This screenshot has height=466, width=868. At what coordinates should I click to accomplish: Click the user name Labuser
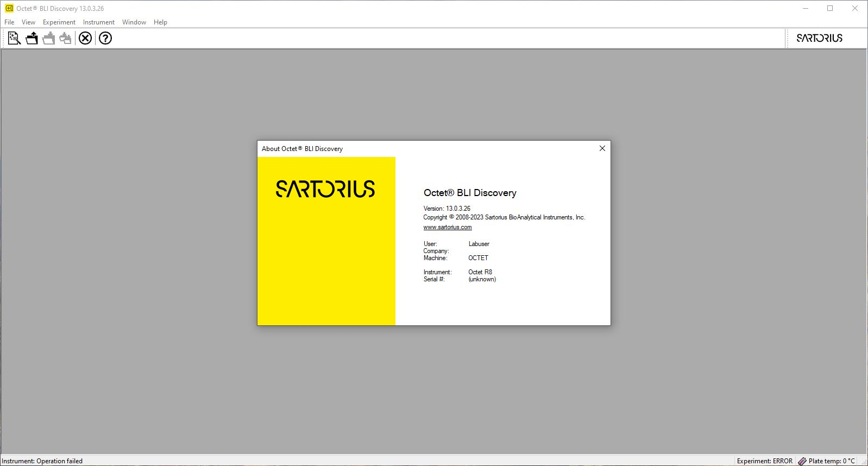479,244
